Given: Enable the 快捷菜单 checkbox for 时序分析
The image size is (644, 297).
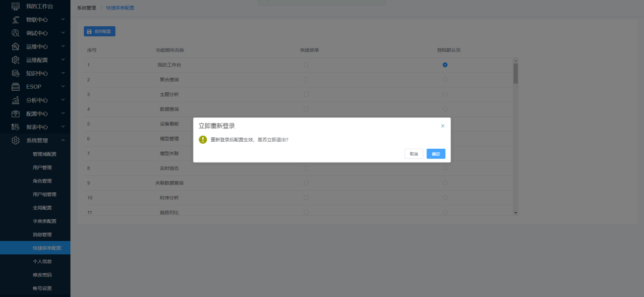Looking at the screenshot, I should coord(306,198).
